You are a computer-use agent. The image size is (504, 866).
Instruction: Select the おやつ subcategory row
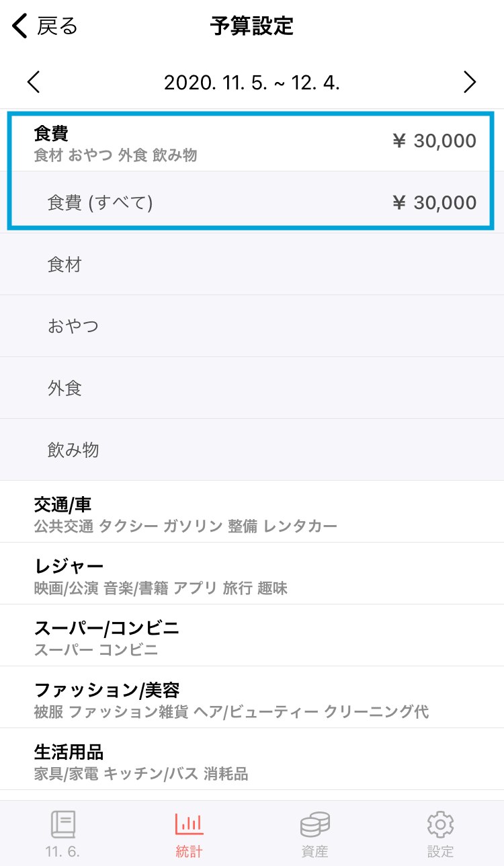click(x=252, y=326)
